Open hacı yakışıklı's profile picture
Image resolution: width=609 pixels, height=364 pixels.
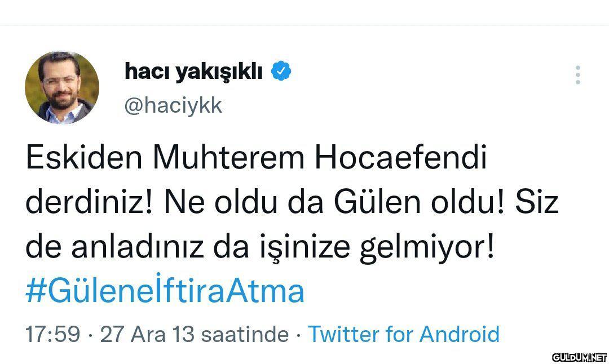(x=62, y=87)
